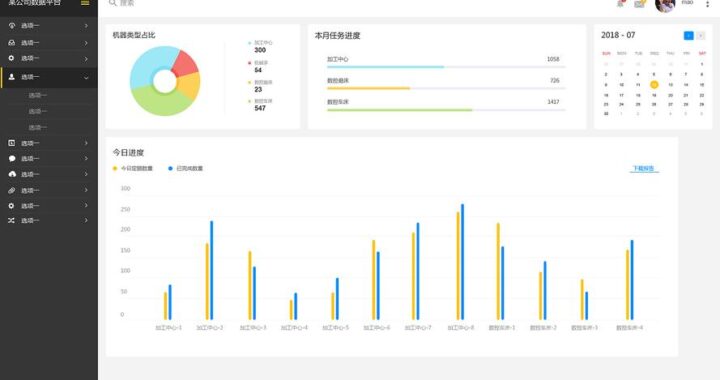Expand the square calendar-icon row chevron
This screenshot has width=720, height=380.
pyautogui.click(x=86, y=143)
